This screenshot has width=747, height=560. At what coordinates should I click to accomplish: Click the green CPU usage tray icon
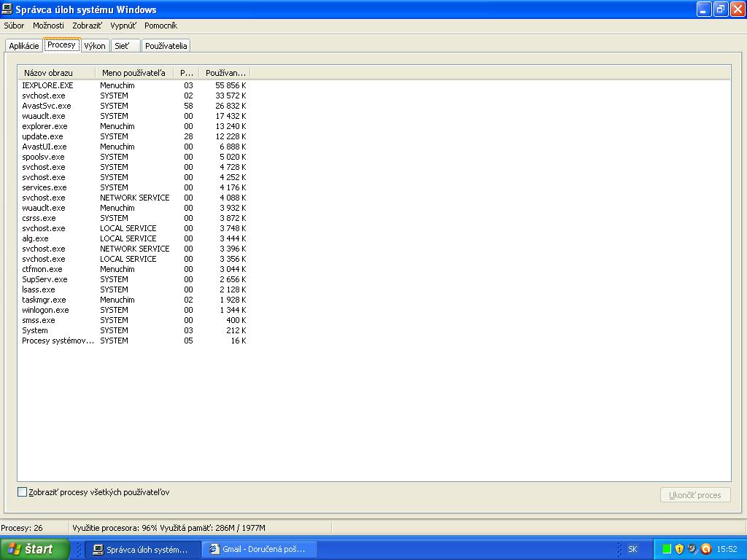click(x=667, y=549)
